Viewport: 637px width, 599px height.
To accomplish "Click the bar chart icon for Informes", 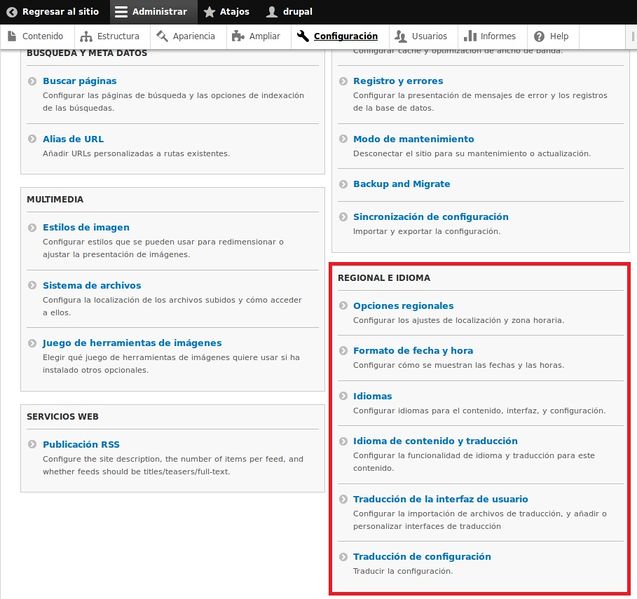I will [x=470, y=36].
